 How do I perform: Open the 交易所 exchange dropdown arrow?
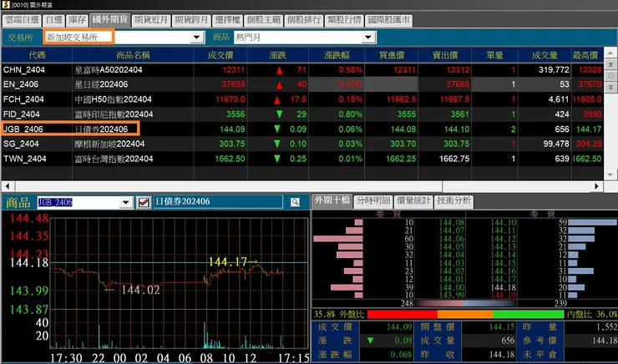(x=196, y=38)
